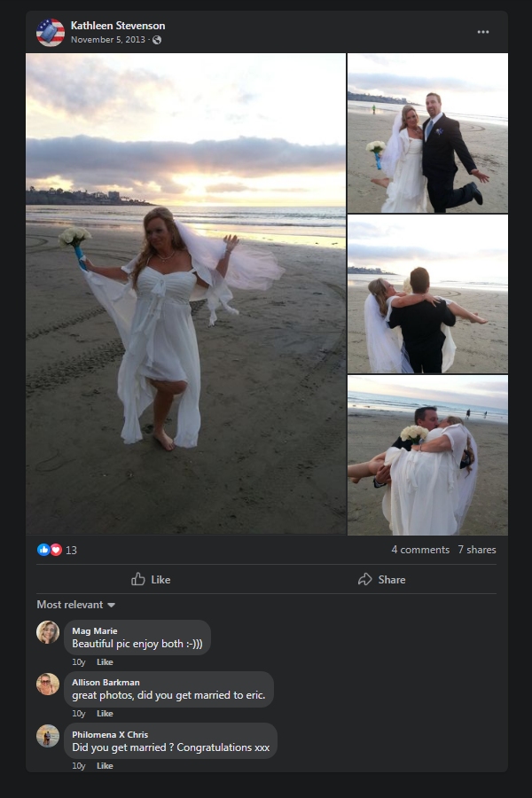Open the large bride on beach photo
Image resolution: width=532 pixels, height=798 pixels.
(x=185, y=294)
